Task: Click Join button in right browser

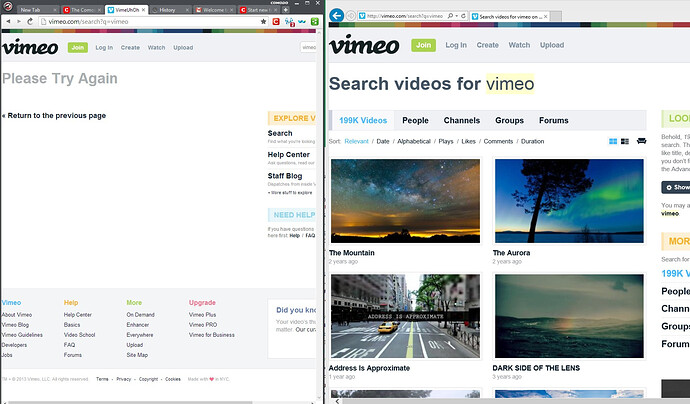Action: (x=423, y=45)
